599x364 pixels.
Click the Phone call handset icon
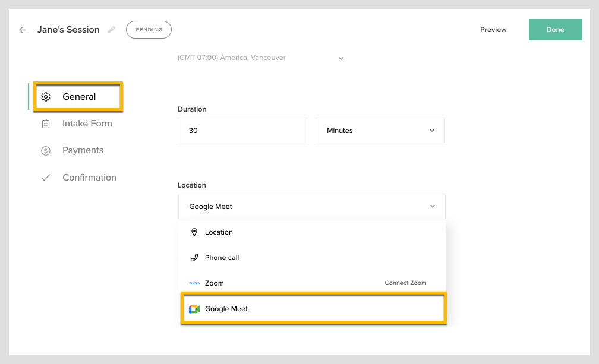(x=194, y=258)
